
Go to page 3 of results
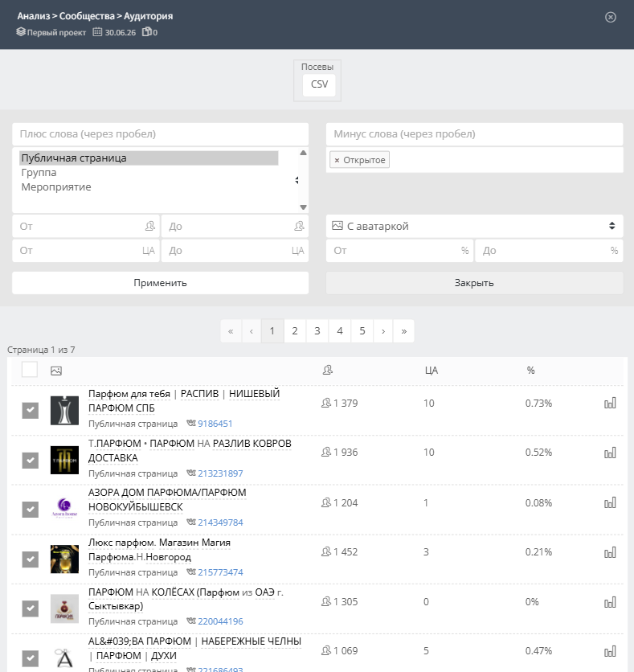317,331
